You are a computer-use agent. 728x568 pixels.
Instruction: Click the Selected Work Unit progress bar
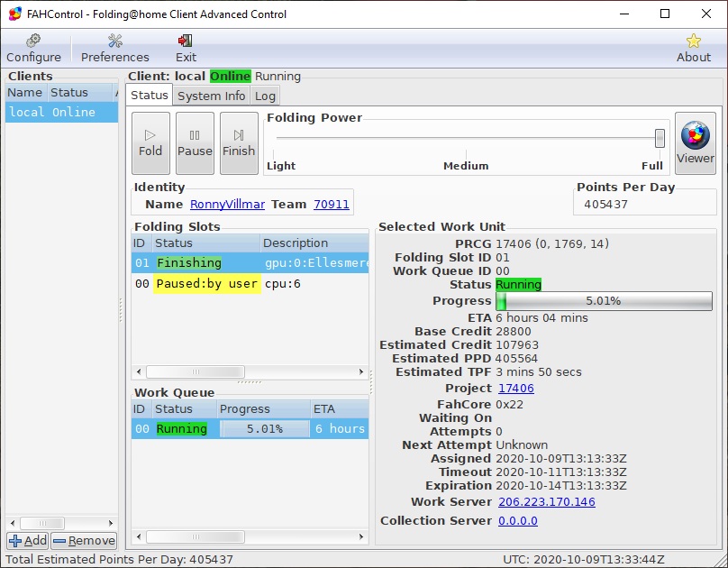pyautogui.click(x=604, y=301)
